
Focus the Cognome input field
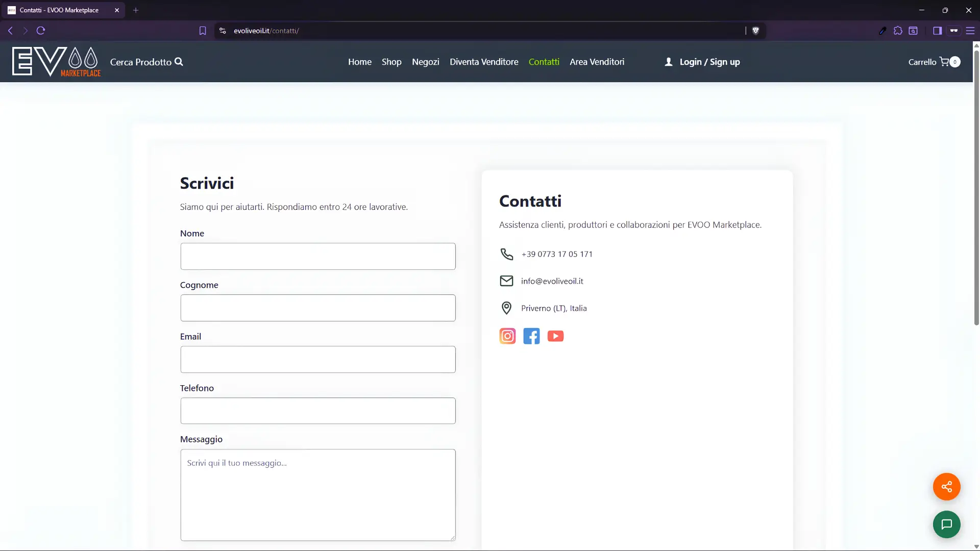click(x=317, y=308)
